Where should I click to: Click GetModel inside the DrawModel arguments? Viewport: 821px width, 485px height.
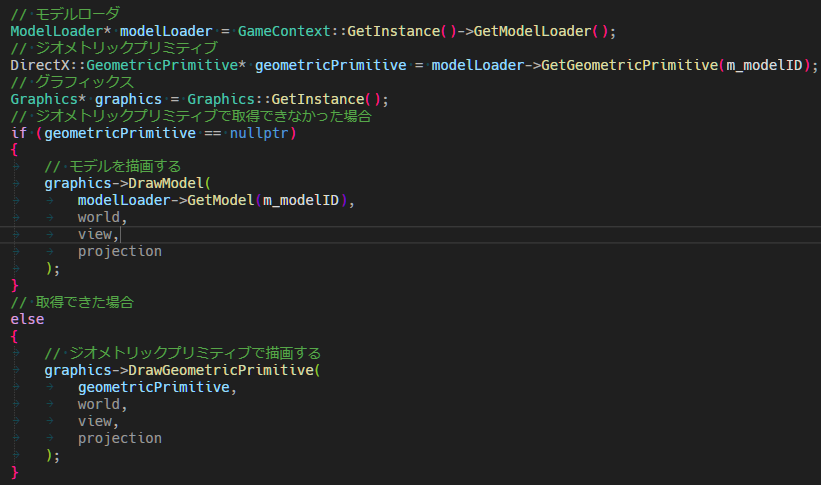tap(220, 200)
